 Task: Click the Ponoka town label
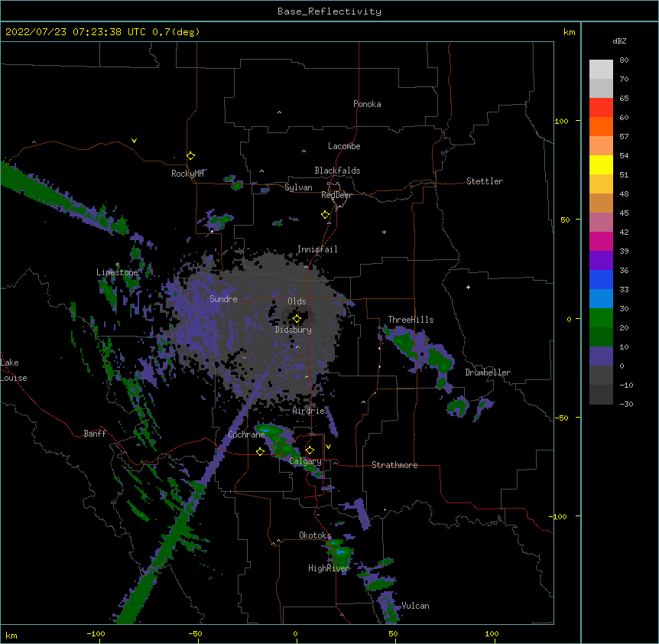(x=367, y=104)
